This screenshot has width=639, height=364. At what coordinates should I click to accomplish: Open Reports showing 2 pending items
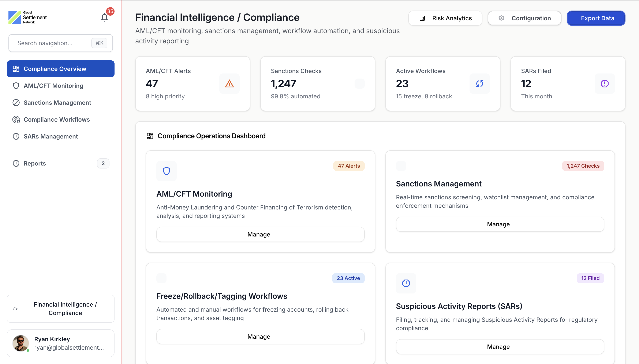tap(34, 163)
